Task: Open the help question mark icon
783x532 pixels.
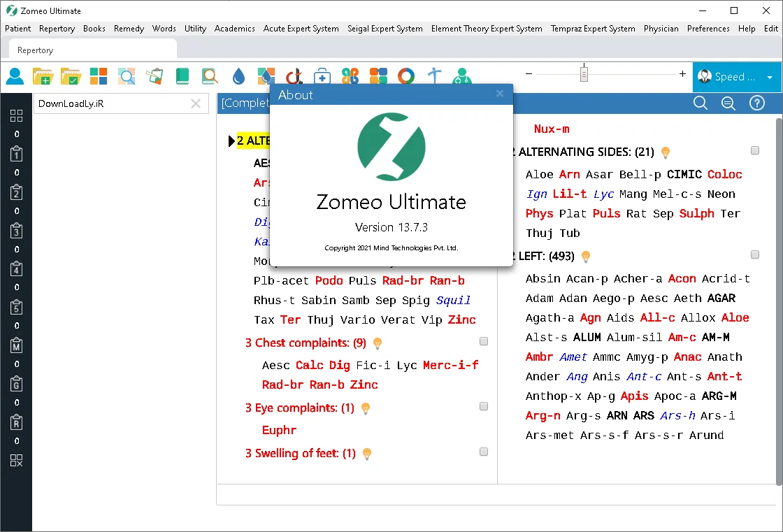Action: [757, 103]
